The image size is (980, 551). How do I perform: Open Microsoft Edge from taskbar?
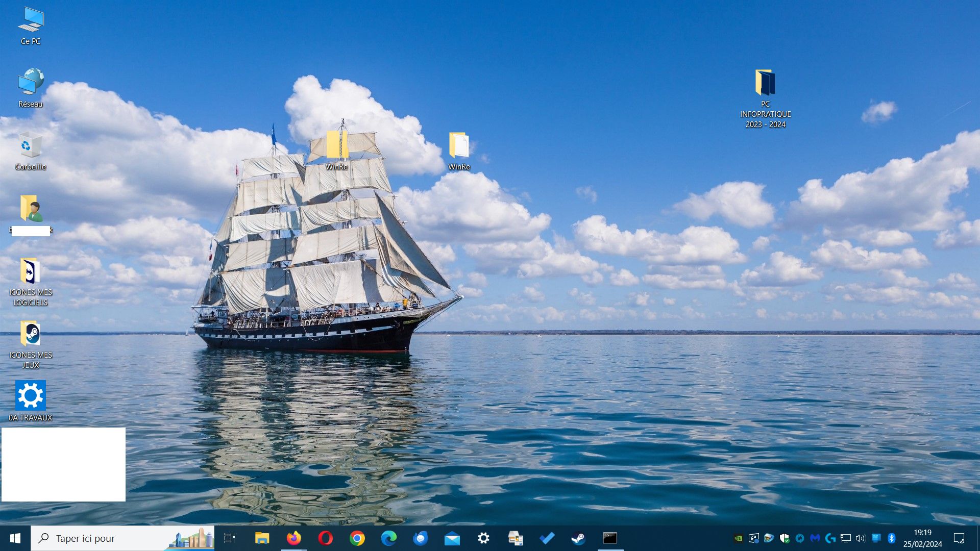pos(389,538)
